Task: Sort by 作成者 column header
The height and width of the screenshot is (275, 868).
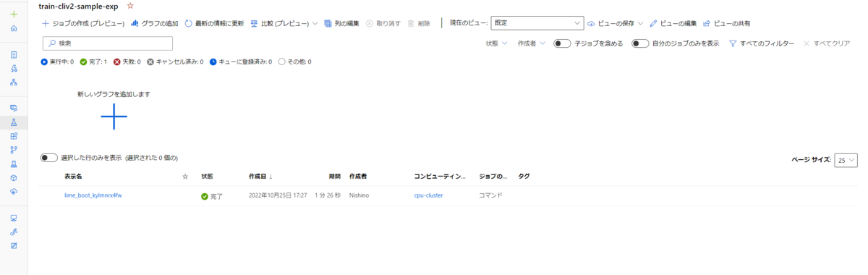Action: tap(359, 177)
